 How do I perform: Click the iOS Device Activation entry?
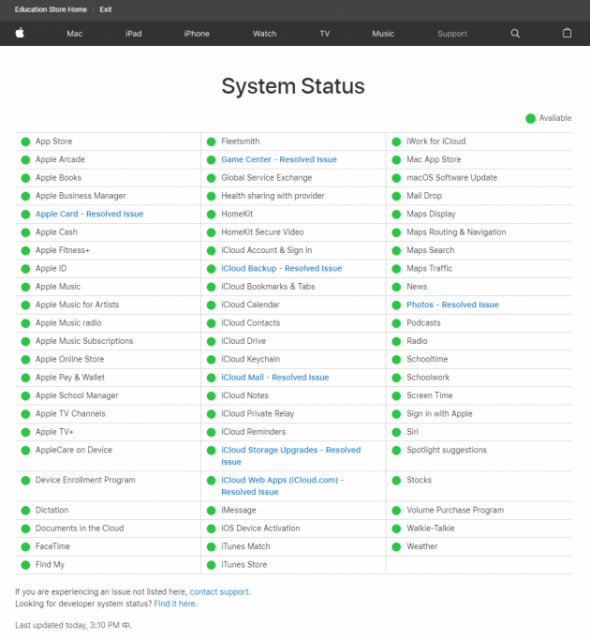[260, 528]
